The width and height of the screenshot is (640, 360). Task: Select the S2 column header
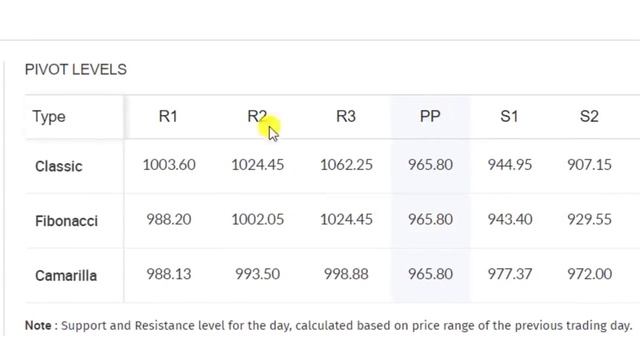pos(589,116)
